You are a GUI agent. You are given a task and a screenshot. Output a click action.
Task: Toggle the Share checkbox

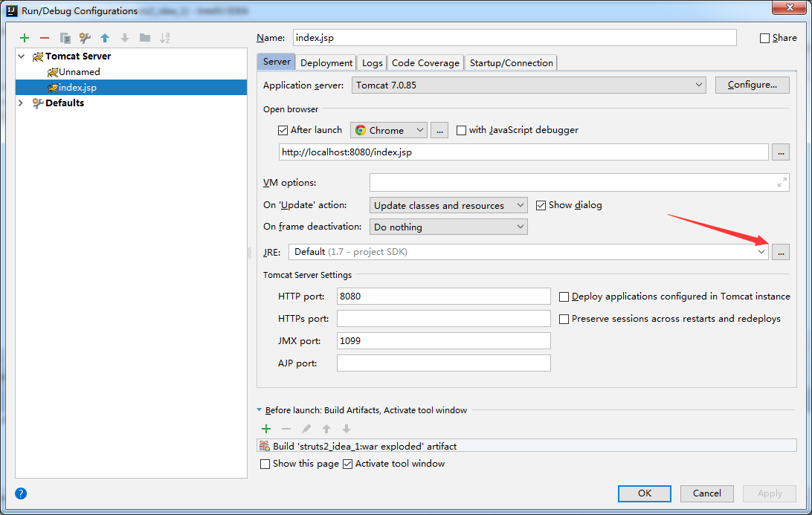pyautogui.click(x=764, y=39)
